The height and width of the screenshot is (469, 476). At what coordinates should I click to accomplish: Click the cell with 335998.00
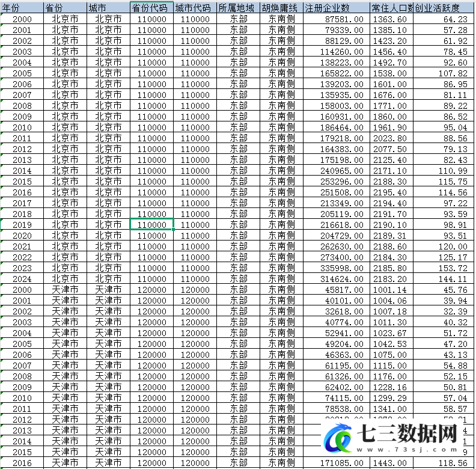pyautogui.click(x=337, y=268)
